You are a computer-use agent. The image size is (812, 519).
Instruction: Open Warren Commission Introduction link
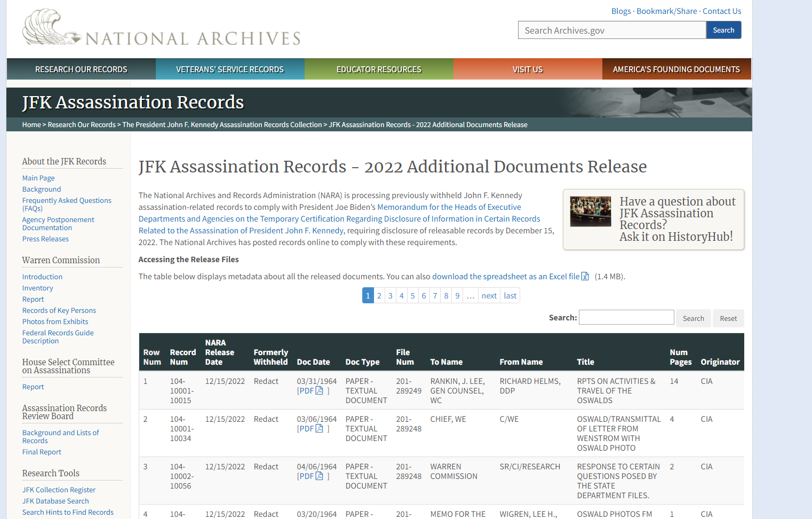[42, 277]
